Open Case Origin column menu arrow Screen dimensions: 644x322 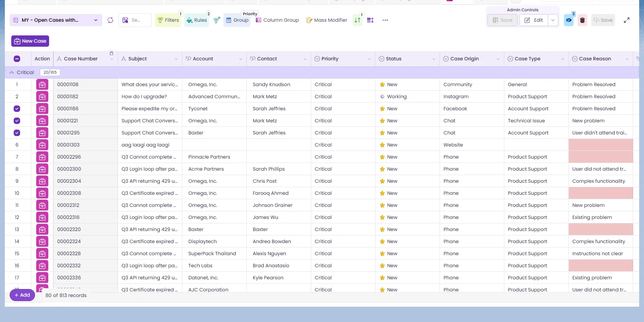498,59
